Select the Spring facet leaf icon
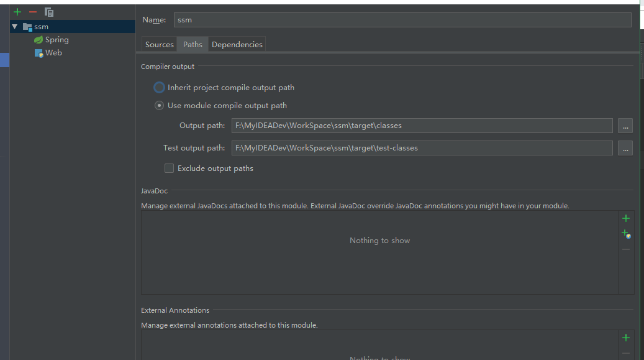644x360 pixels. (x=39, y=40)
